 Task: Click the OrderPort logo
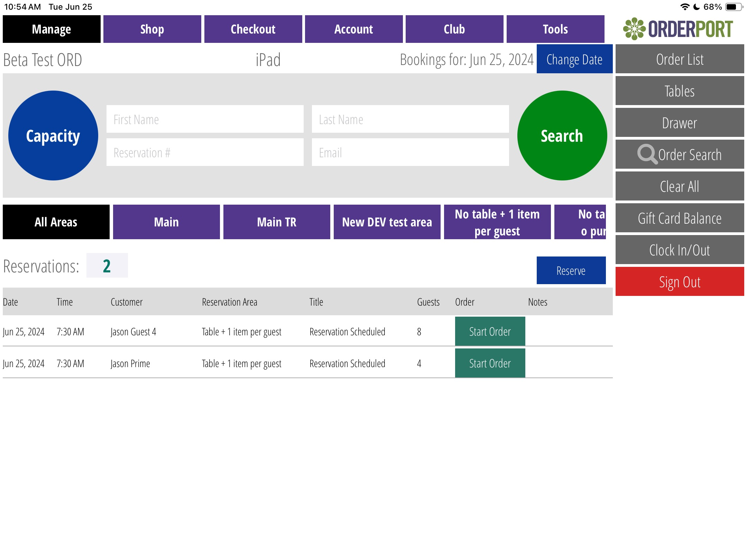click(678, 29)
